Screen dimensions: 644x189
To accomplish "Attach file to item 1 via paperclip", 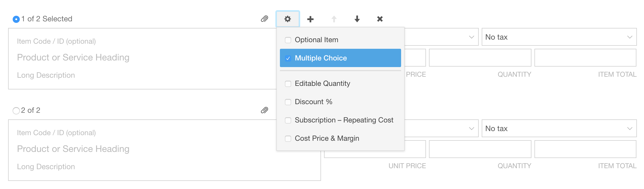I will coord(264,19).
